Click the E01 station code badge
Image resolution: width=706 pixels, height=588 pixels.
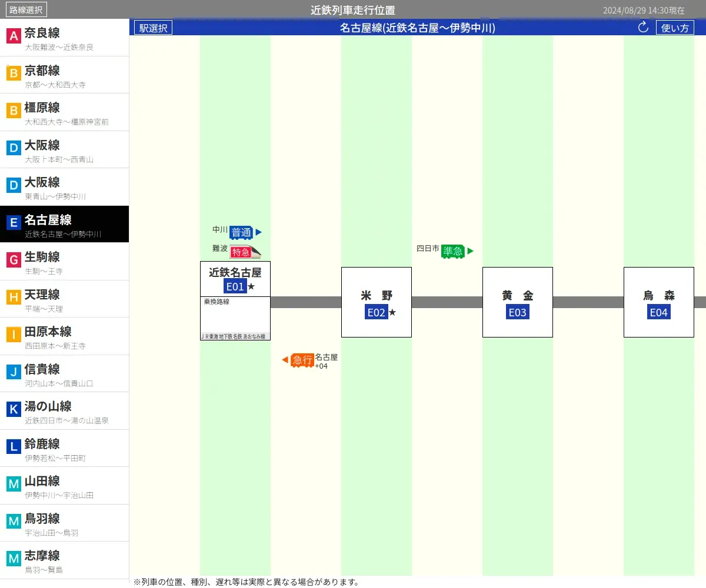235,286
